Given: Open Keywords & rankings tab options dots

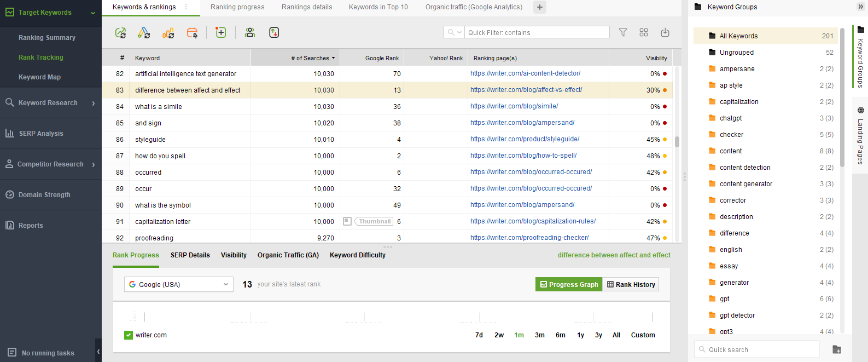Looking at the screenshot, I should pos(186,7).
